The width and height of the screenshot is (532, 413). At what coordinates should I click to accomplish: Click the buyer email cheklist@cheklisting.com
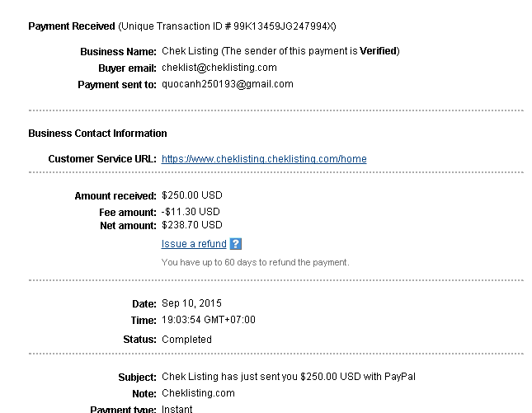point(219,68)
